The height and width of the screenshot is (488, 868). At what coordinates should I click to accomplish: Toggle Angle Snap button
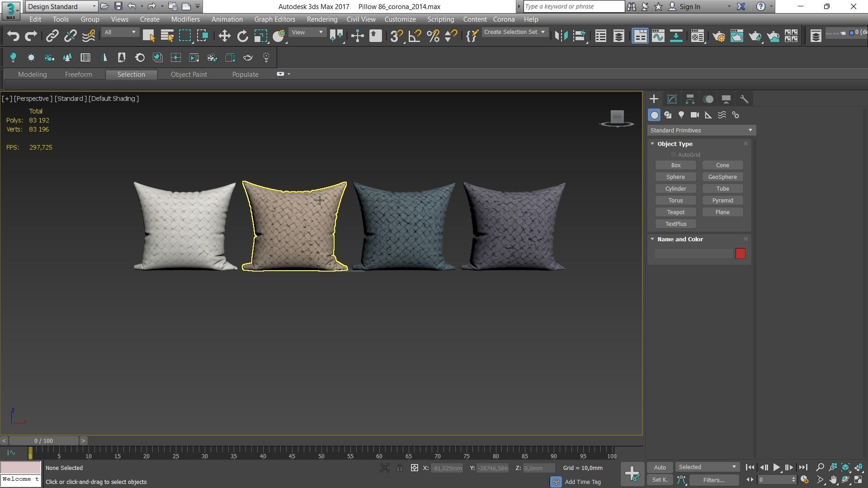[x=415, y=36]
